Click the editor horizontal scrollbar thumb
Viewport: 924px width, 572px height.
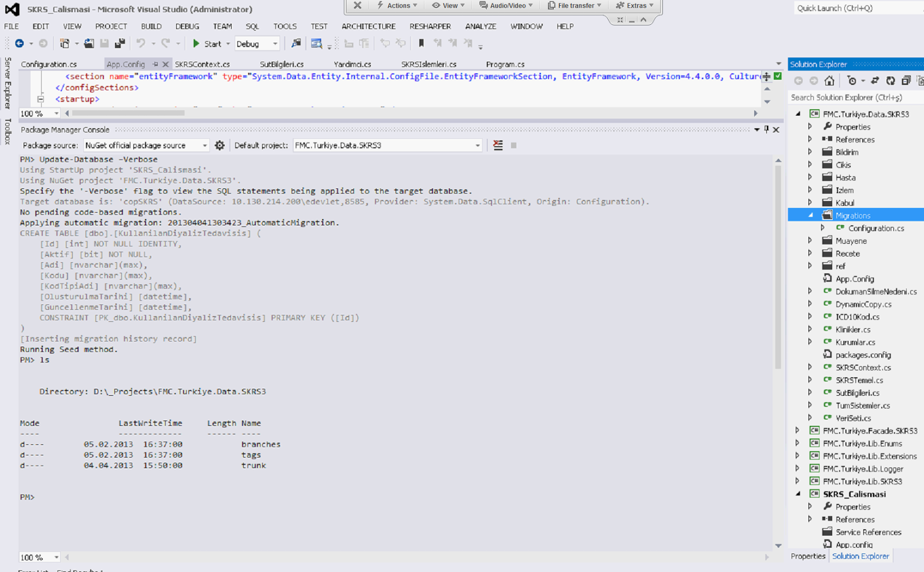pos(128,113)
